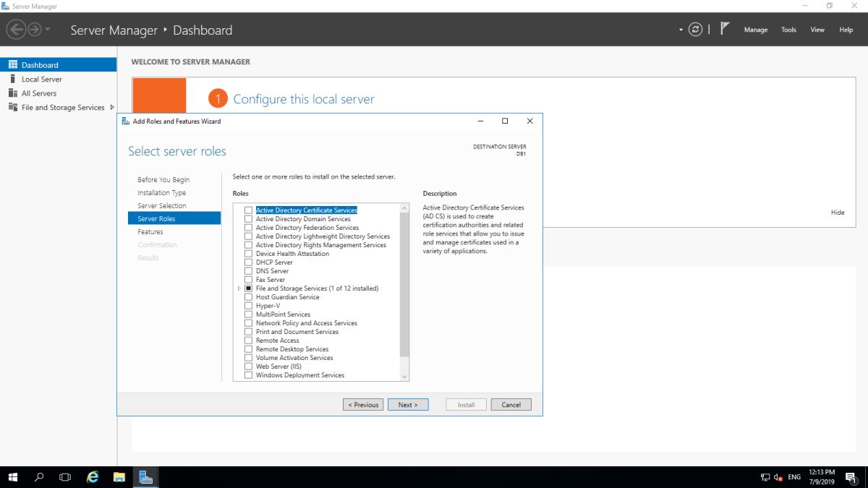The width and height of the screenshot is (868, 488).
Task: Check the Hyper-V role
Action: pyautogui.click(x=249, y=306)
